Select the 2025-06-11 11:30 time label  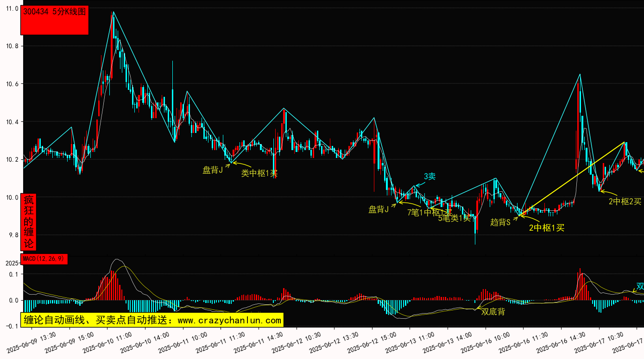click(x=221, y=342)
